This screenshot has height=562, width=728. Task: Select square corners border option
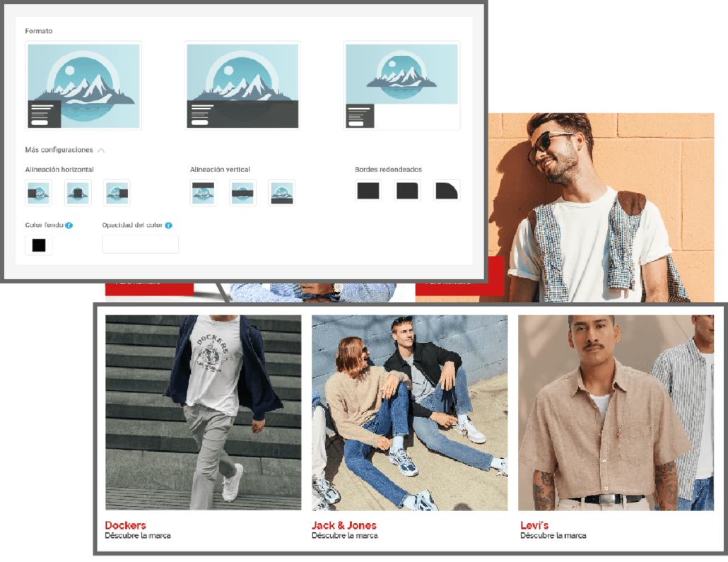pos(368,190)
